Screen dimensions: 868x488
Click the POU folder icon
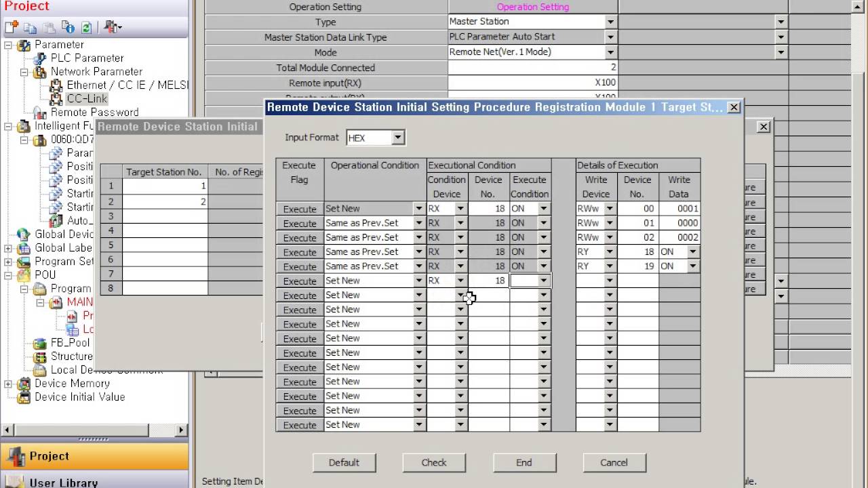point(24,275)
